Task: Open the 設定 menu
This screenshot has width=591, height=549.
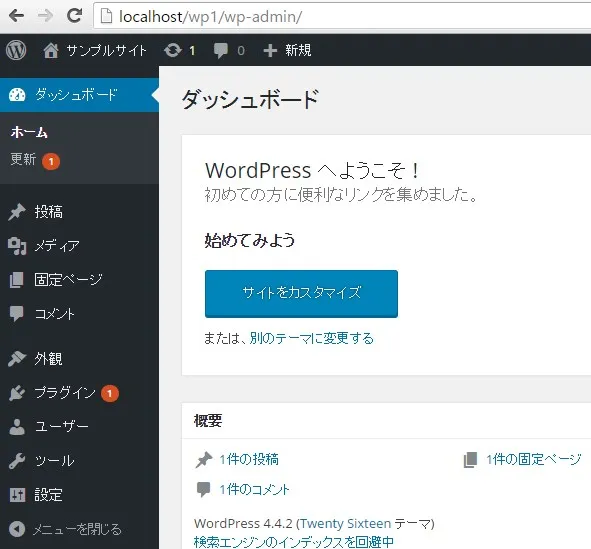Action: tap(48, 495)
